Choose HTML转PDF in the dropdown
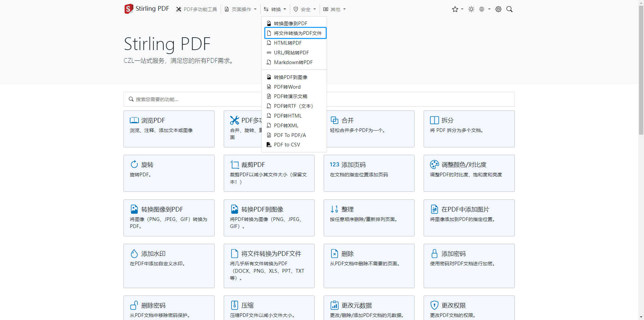 coord(294,43)
